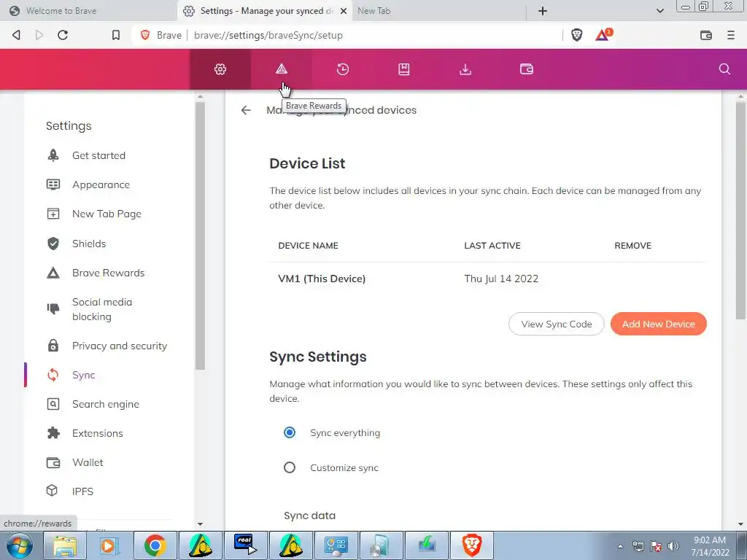This screenshot has height=560, width=747.
Task: Click the main page scrollbar thumb
Action: [741, 211]
